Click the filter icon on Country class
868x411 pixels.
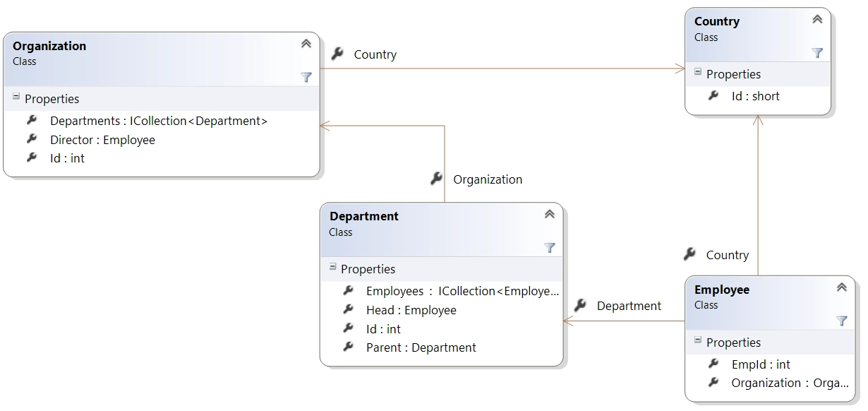[x=817, y=53]
